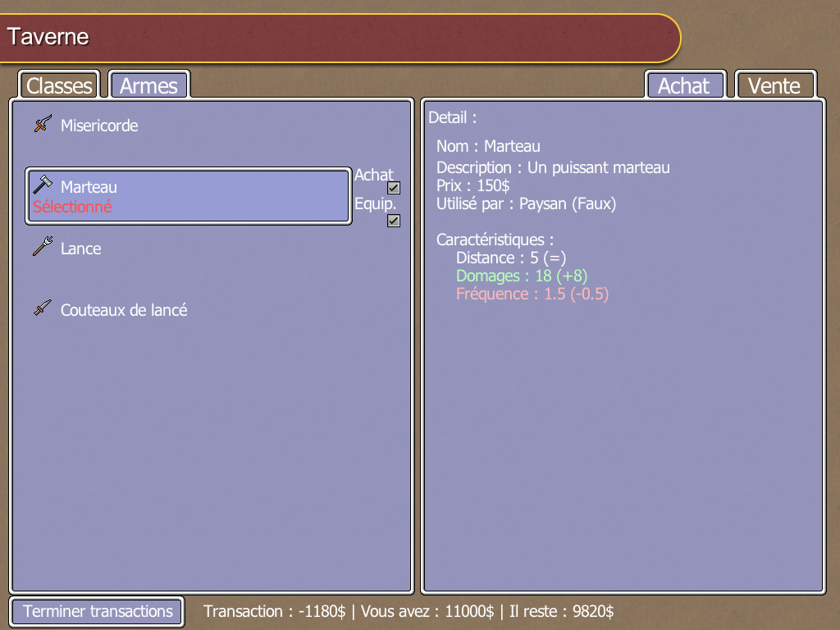
Task: Switch to the Vente tab
Action: (774, 85)
